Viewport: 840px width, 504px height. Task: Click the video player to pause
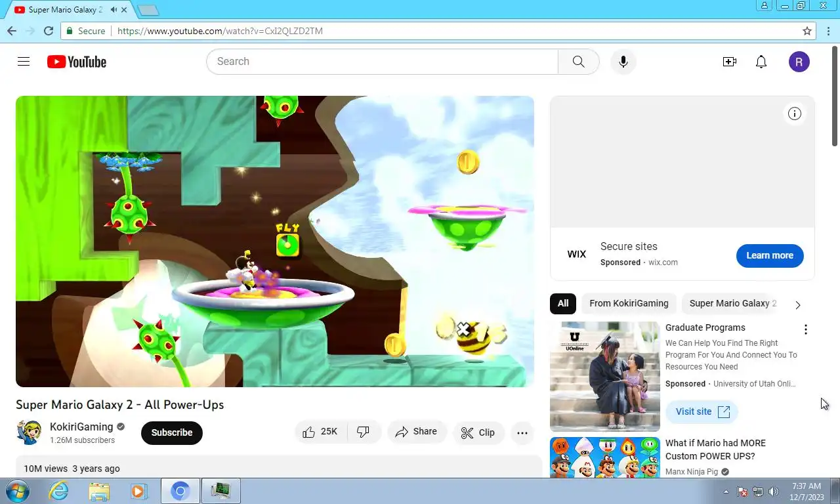tap(275, 241)
